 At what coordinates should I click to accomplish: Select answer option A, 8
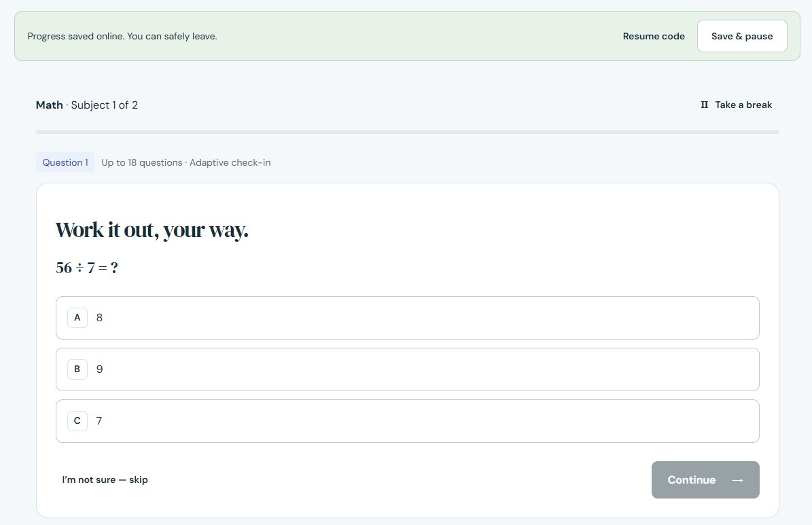point(408,318)
